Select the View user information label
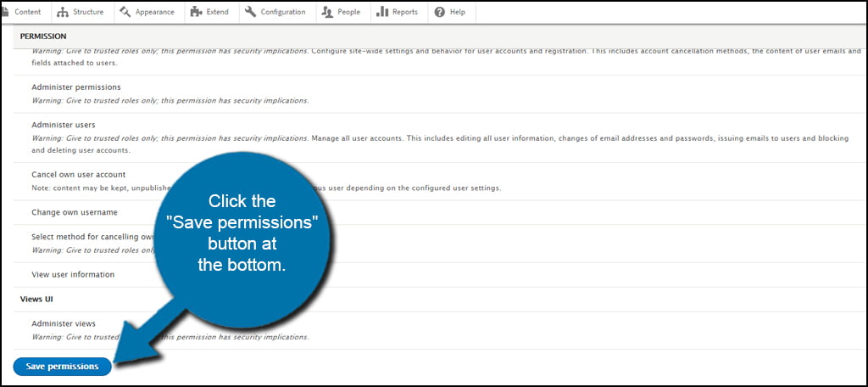Viewport: 868px width, 387px height. (73, 274)
